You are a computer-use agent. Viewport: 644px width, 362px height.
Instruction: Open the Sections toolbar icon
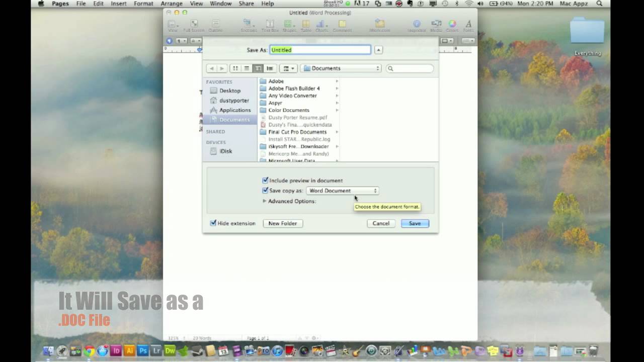249,26
